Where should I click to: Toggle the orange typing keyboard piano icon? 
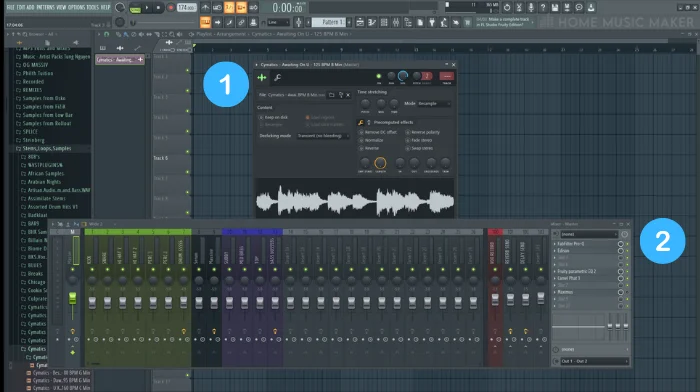point(205,22)
